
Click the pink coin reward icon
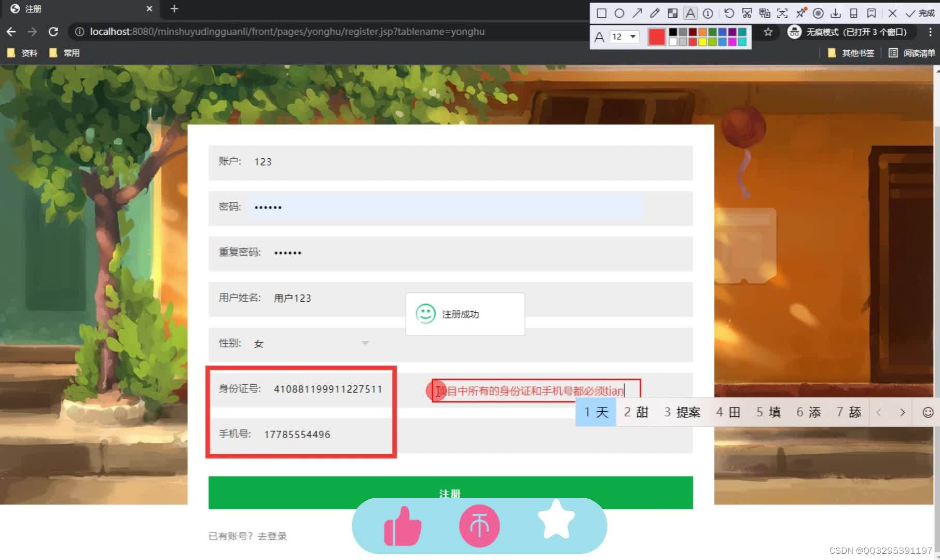479,526
